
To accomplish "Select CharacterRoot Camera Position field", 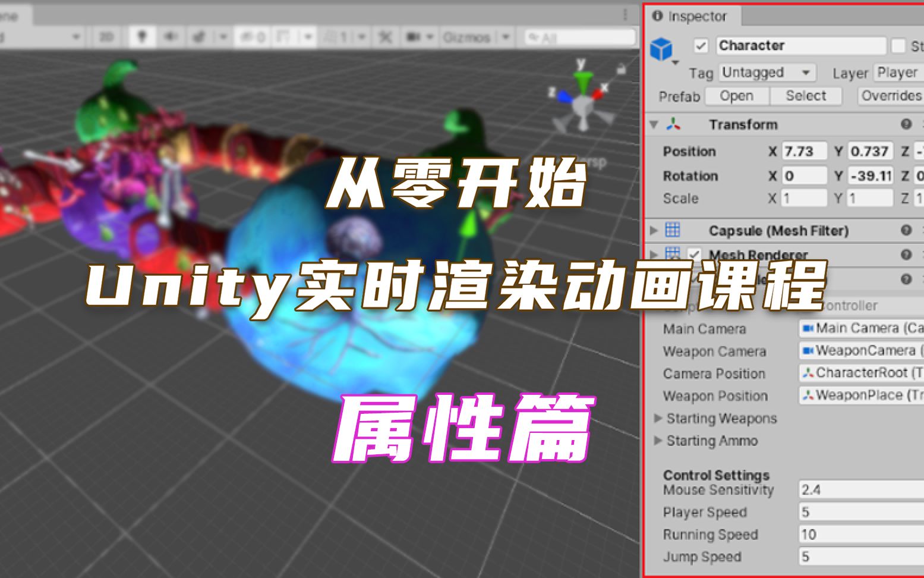I will 861,373.
